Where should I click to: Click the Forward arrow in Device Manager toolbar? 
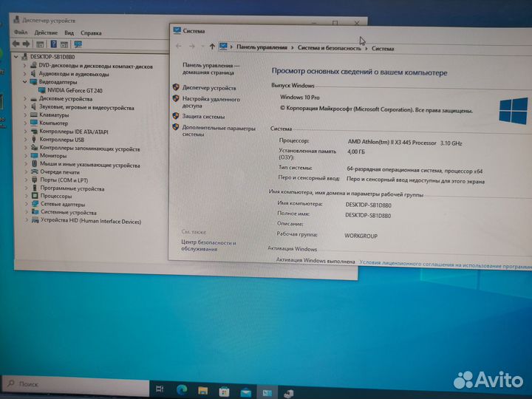26,44
